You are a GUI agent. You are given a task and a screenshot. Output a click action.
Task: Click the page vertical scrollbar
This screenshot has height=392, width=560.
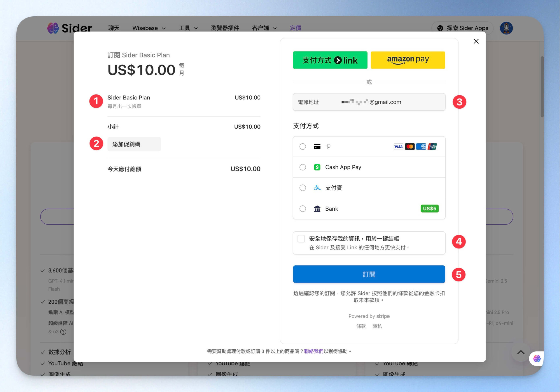coord(542,87)
